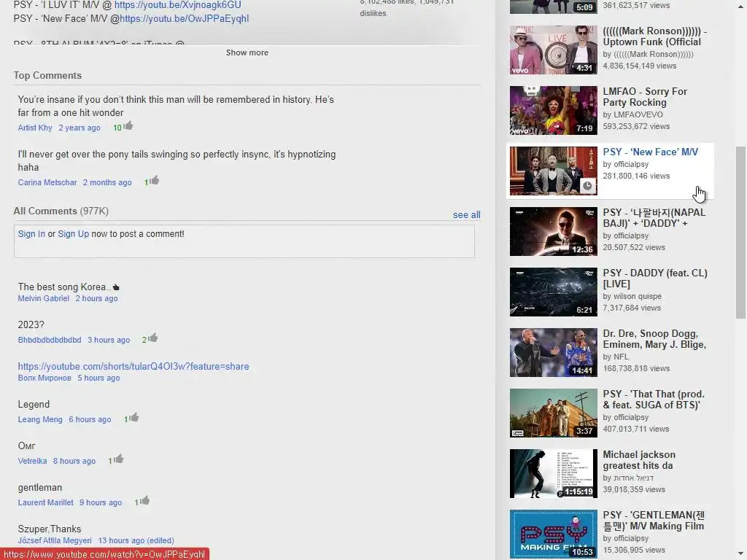The width and height of the screenshot is (747, 560).
Task: Open PSY 'New Face' M/V thumbnail
Action: click(x=553, y=171)
